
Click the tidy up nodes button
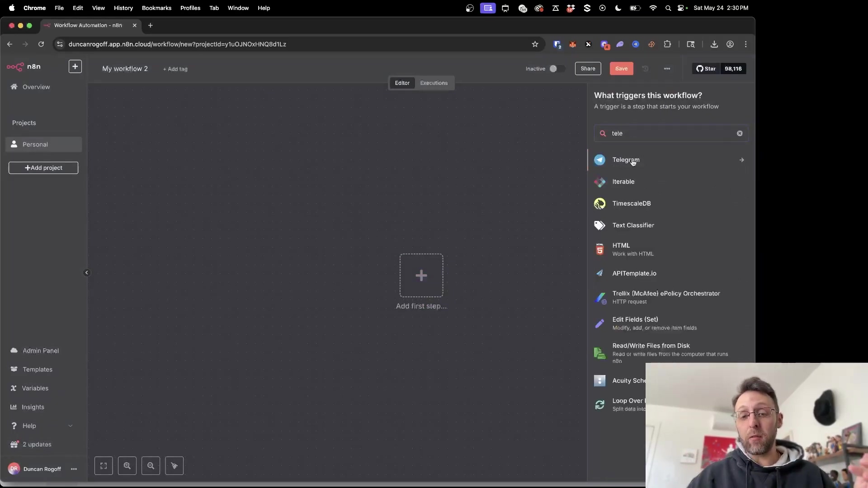[174, 466]
